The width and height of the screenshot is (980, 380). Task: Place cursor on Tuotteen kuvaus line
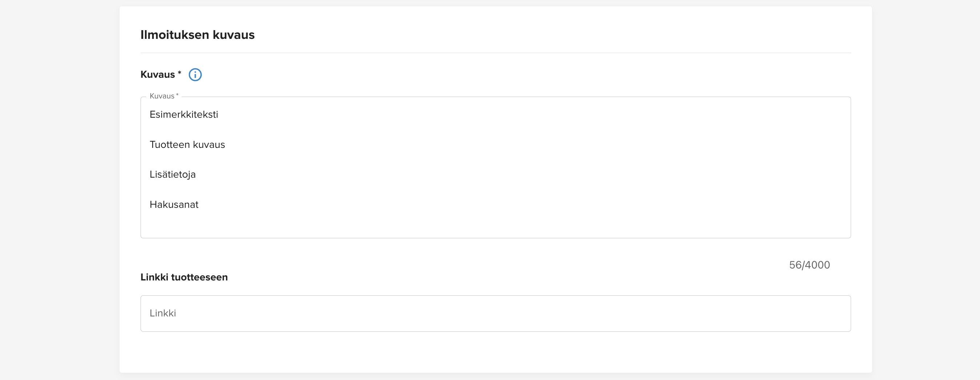[x=187, y=145]
